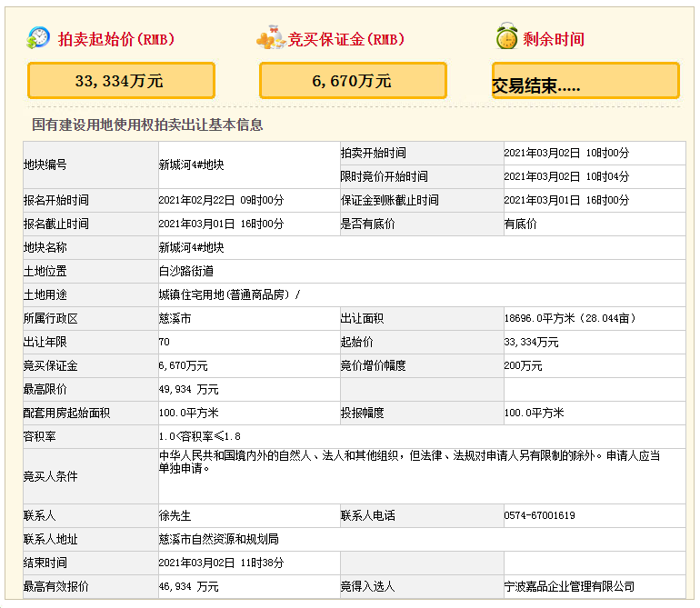
Task: Click the 33,334万元 starting price box at top
Action: pyautogui.click(x=121, y=81)
